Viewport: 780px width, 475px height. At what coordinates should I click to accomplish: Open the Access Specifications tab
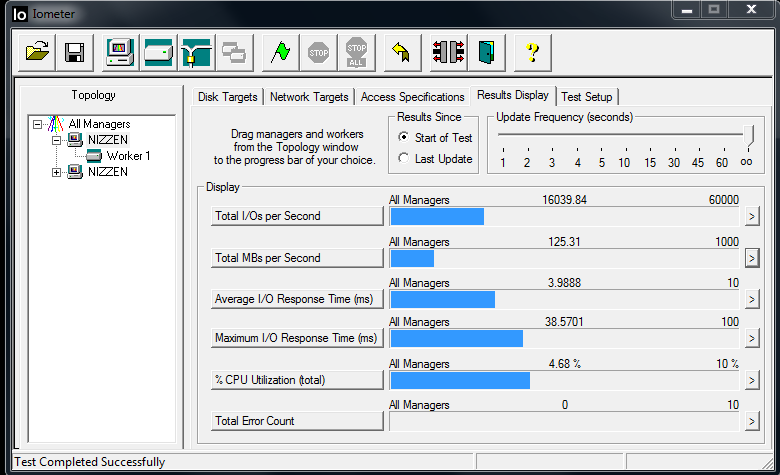[412, 97]
